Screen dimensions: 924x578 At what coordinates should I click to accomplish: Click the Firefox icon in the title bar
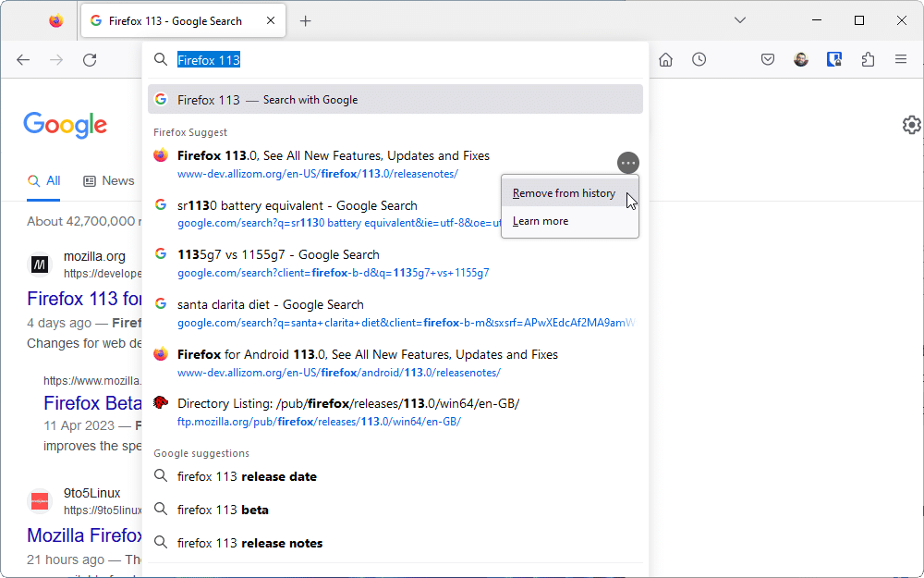55,18
